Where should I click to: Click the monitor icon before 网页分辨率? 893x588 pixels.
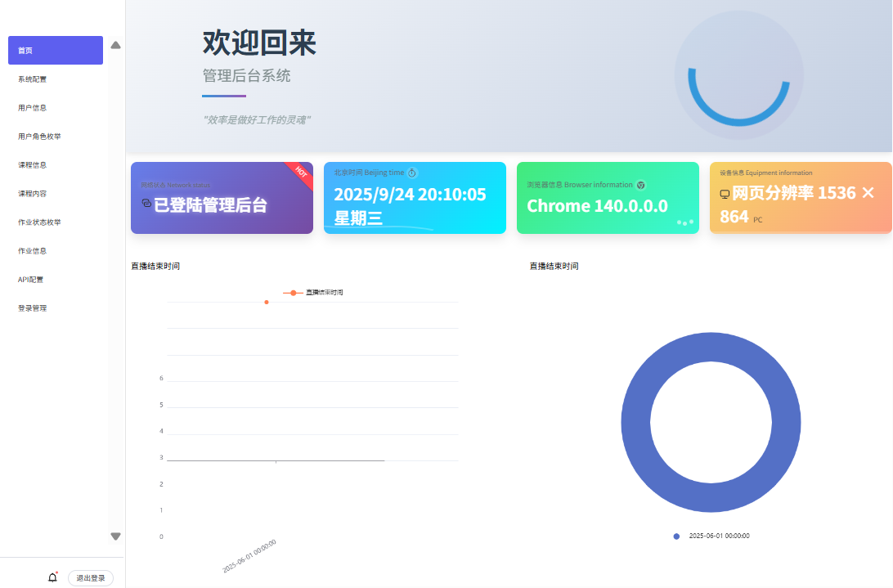click(x=725, y=194)
